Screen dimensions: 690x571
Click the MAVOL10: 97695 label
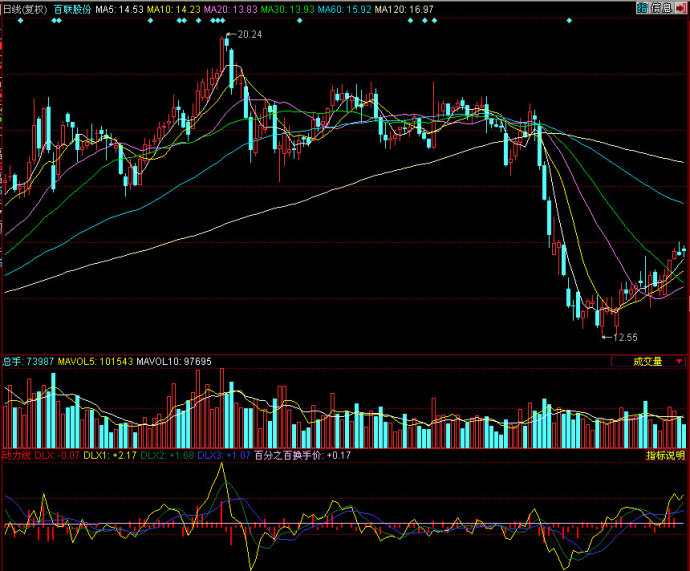pos(174,362)
